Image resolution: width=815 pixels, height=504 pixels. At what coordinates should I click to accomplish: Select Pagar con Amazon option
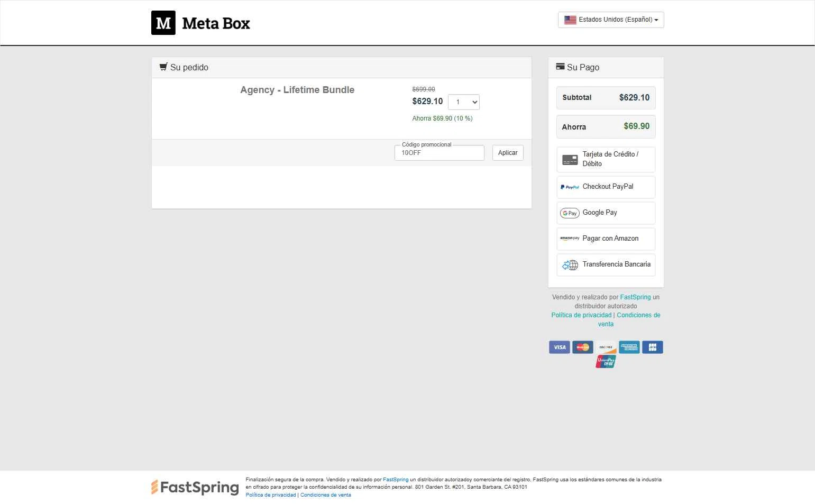(x=606, y=239)
